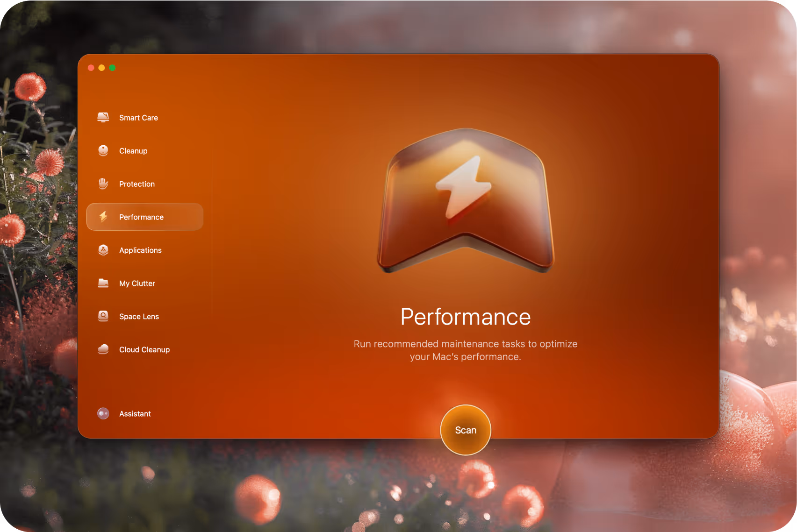Click the Applications icon in sidebar
The width and height of the screenshot is (797, 532).
point(103,250)
